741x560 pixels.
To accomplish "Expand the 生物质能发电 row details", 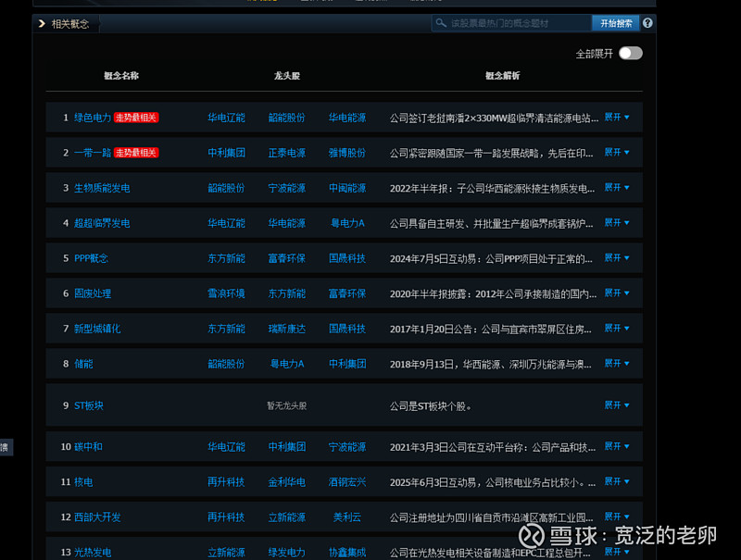I will [x=617, y=188].
